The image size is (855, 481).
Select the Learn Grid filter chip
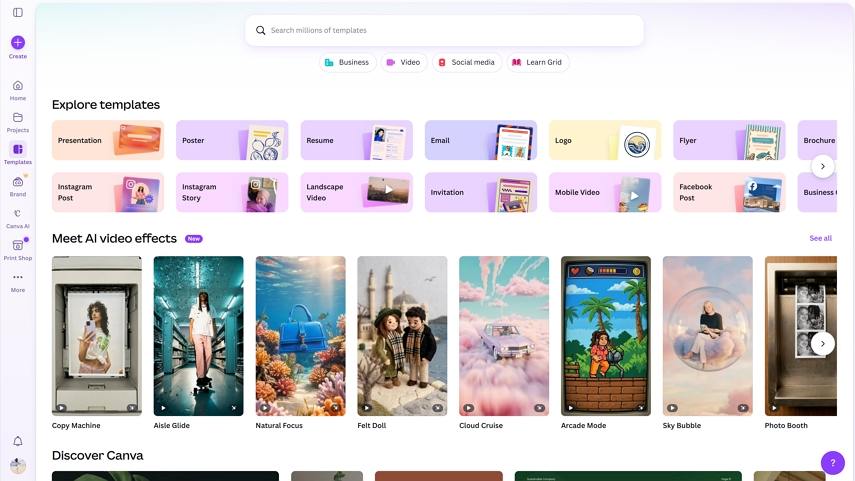(x=537, y=62)
